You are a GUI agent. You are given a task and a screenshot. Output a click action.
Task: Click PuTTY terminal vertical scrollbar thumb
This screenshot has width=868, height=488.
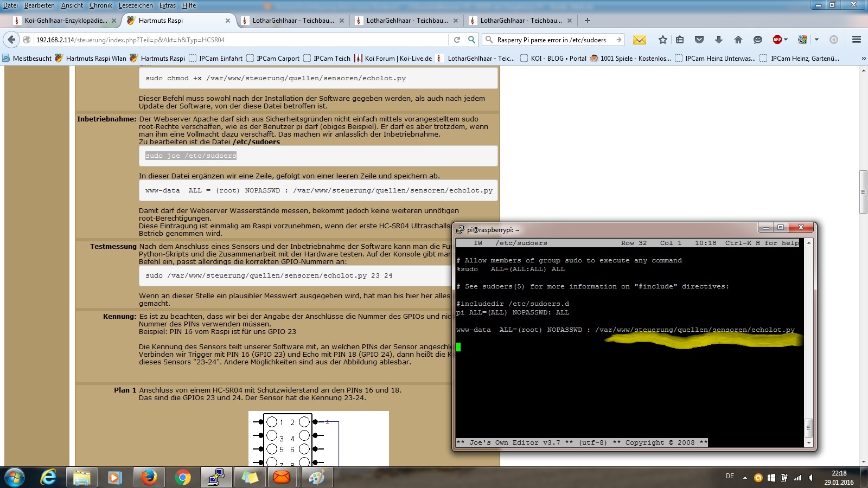click(x=808, y=427)
